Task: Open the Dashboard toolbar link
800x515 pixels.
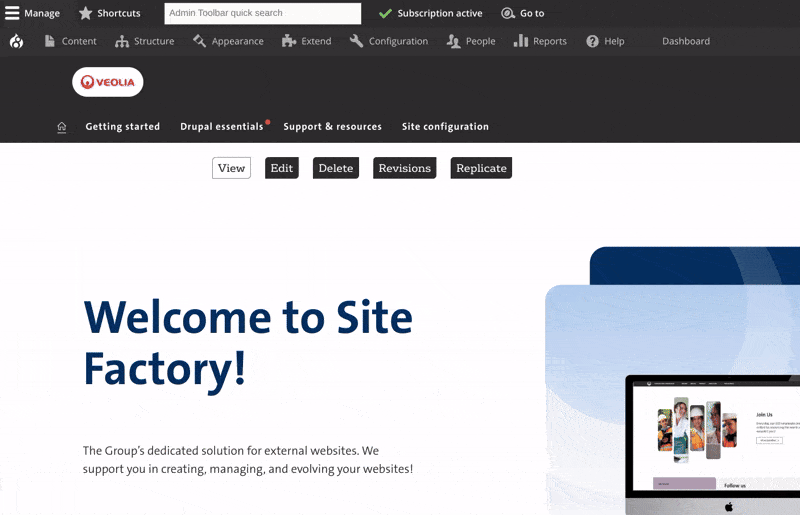Action: coord(686,41)
